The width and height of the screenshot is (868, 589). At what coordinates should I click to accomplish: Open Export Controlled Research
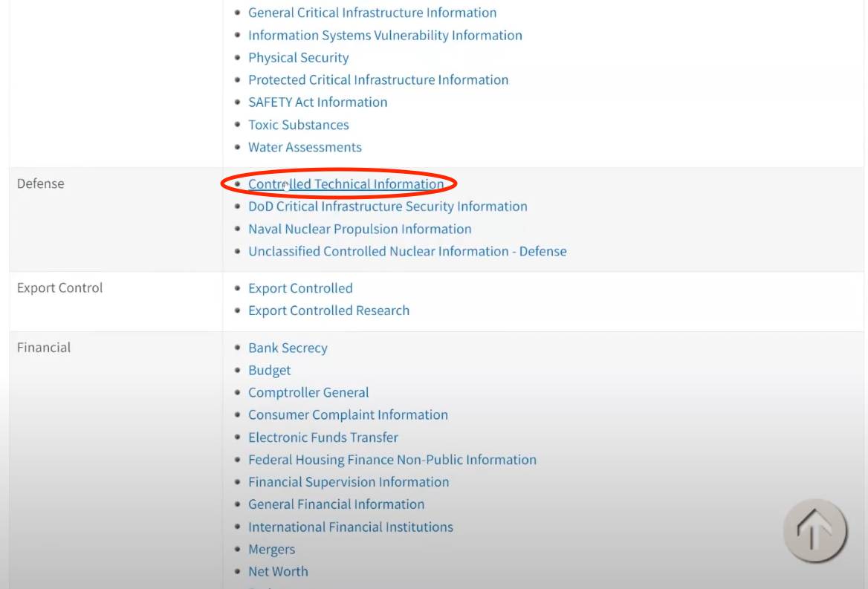(328, 310)
